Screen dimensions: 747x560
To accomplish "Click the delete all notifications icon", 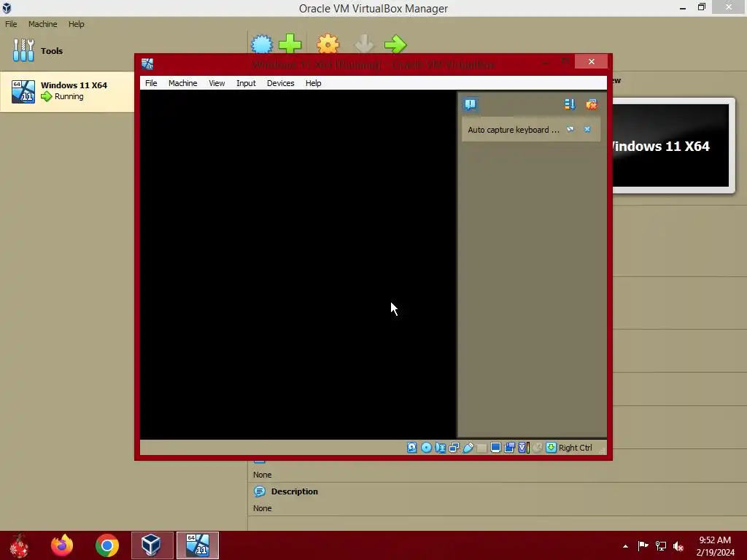I will coord(591,104).
